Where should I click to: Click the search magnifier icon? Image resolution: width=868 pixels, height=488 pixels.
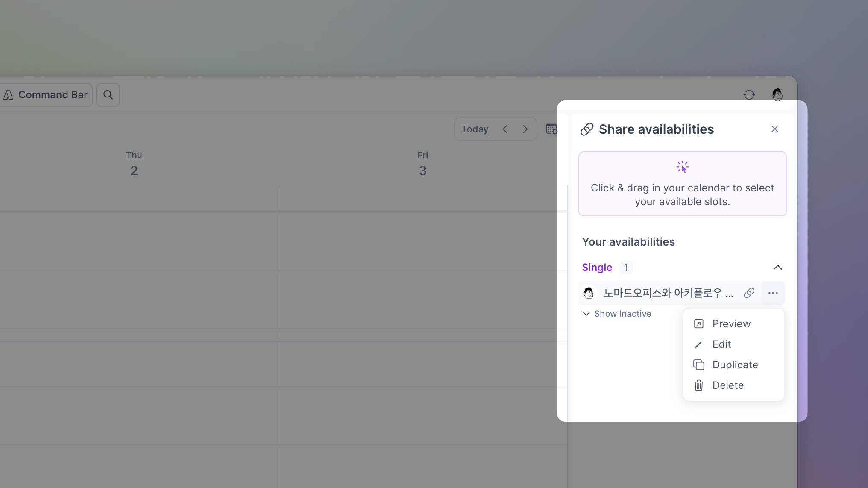point(108,95)
